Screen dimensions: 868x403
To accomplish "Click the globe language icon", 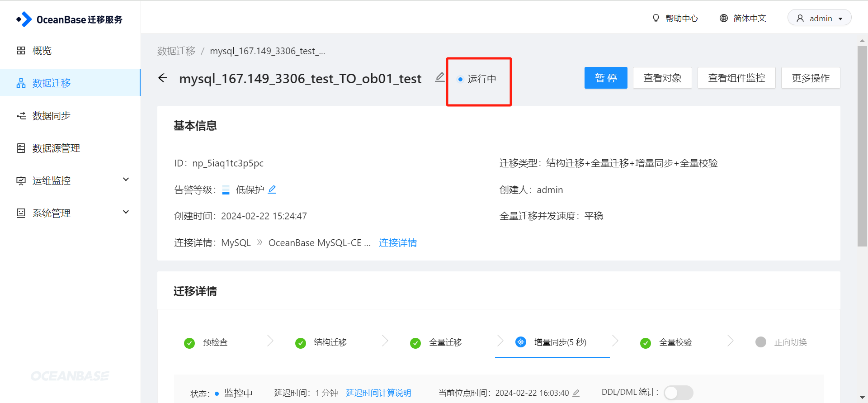I will (724, 18).
